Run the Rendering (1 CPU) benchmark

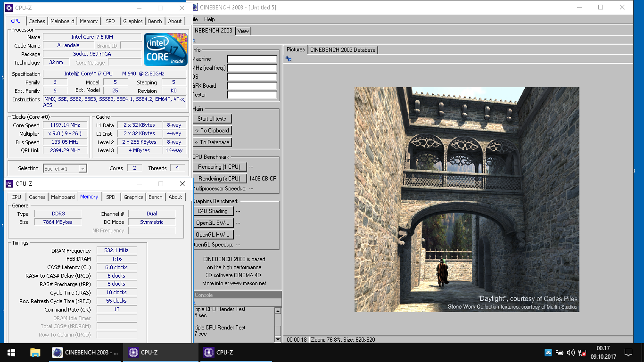point(219,167)
